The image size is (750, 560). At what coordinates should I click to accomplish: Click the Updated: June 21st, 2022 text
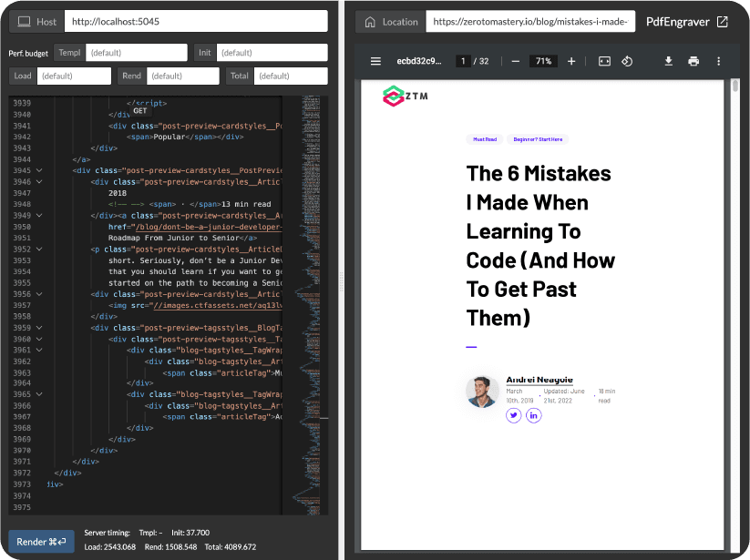tap(564, 396)
